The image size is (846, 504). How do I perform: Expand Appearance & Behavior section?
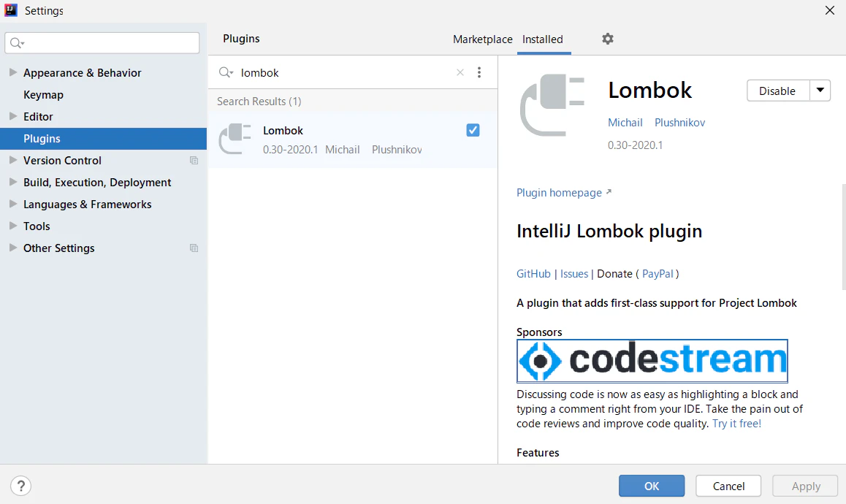(x=13, y=72)
